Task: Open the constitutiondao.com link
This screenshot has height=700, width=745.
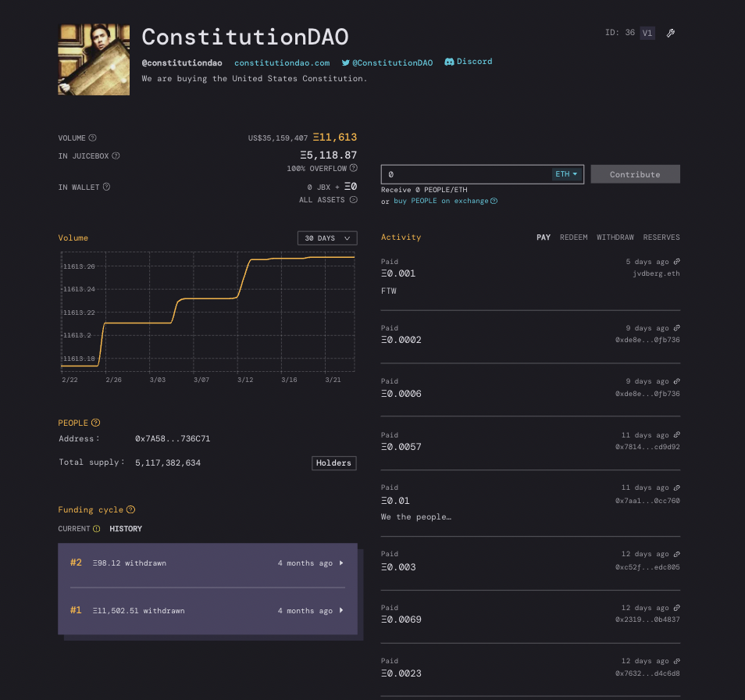Action: [x=282, y=62]
